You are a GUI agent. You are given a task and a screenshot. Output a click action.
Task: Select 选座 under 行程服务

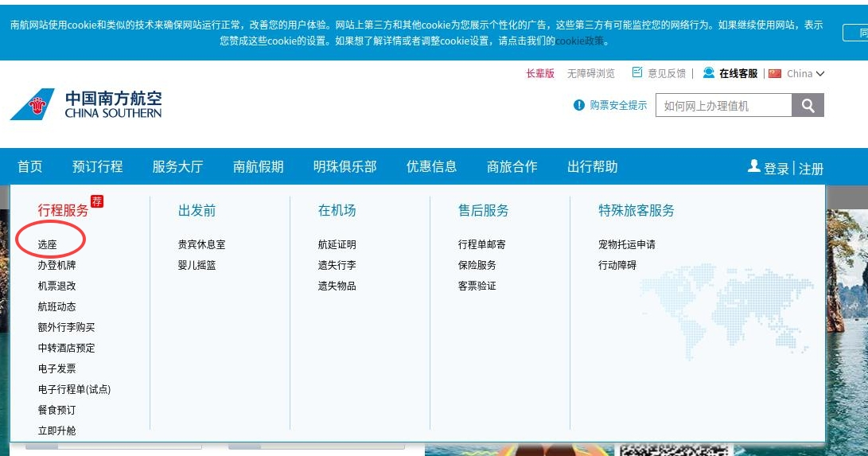[48, 244]
